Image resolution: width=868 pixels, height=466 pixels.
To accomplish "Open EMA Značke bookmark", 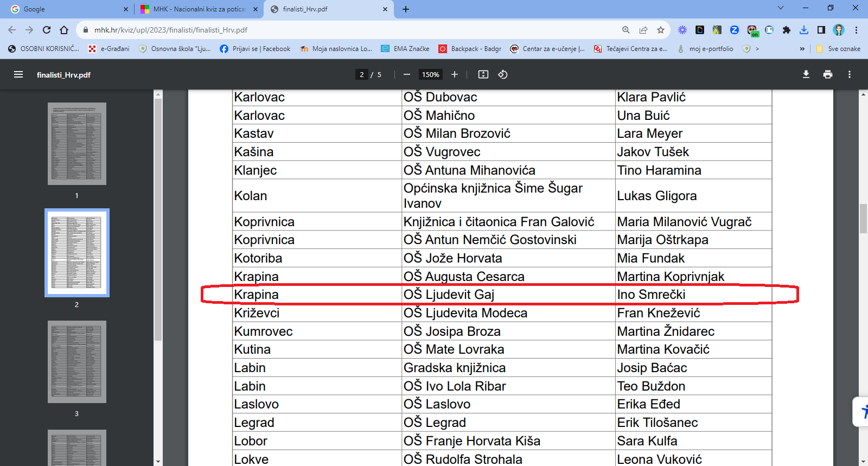I will (x=405, y=49).
